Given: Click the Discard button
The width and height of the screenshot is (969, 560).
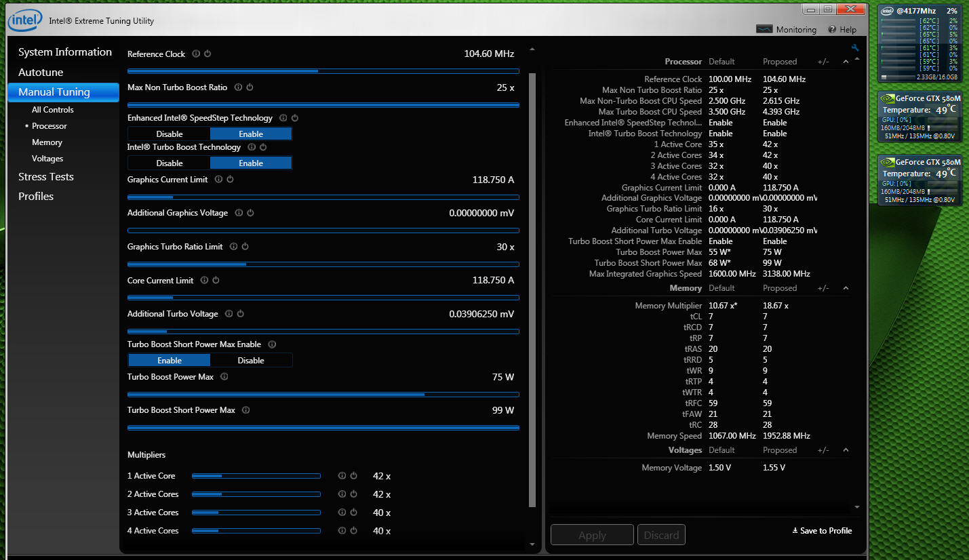Looking at the screenshot, I should click(661, 535).
